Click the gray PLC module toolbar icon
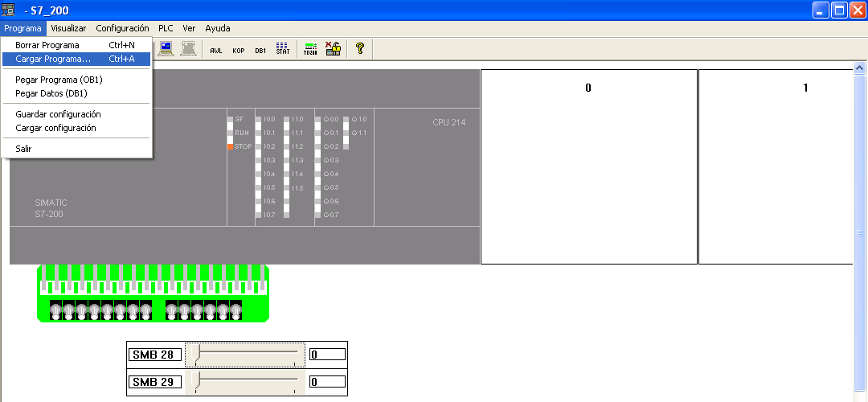Screen dimensions: 868x402 click(x=188, y=49)
